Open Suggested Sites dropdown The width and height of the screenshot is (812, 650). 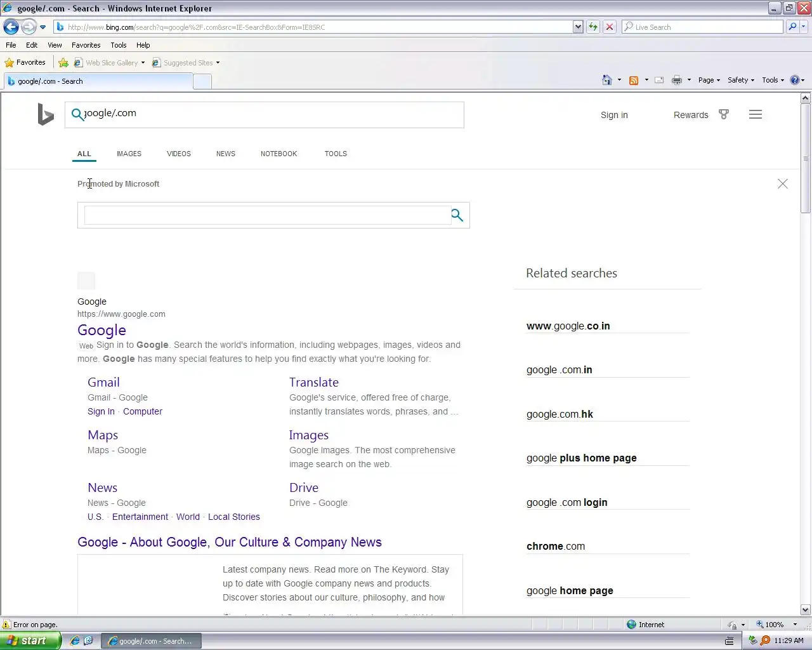(x=186, y=63)
